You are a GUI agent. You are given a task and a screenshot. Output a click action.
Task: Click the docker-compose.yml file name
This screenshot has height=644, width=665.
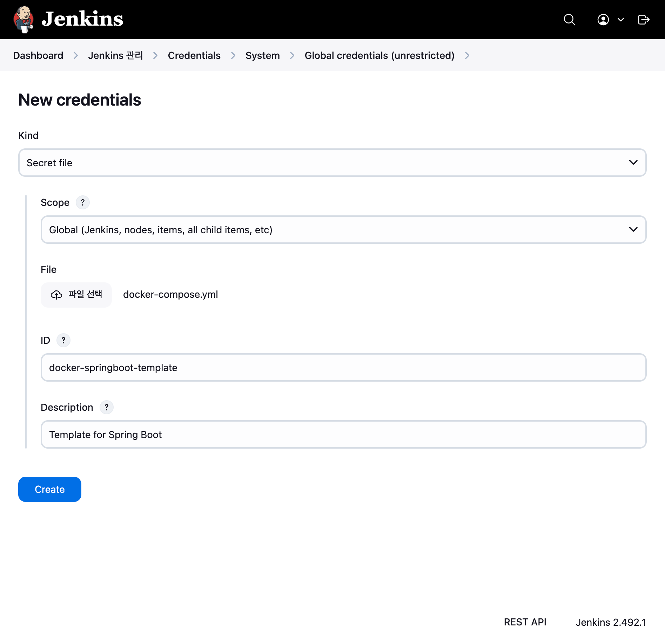170,295
